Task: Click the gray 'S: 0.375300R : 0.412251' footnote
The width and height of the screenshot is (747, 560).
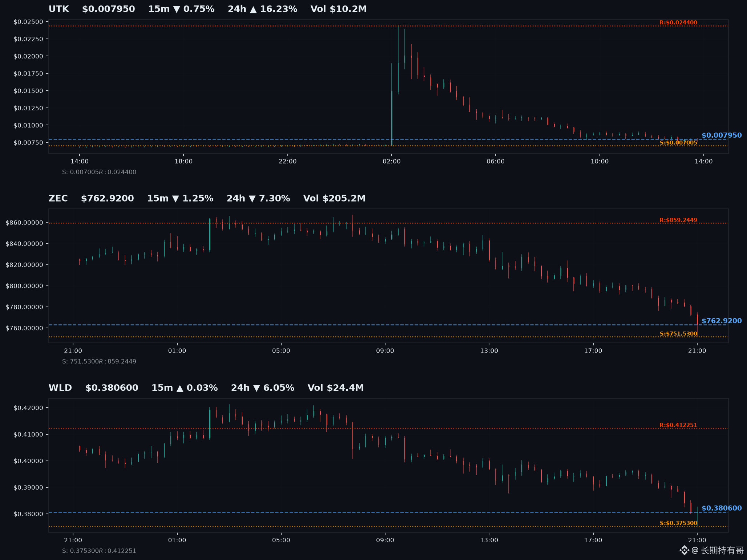Action: point(99,551)
